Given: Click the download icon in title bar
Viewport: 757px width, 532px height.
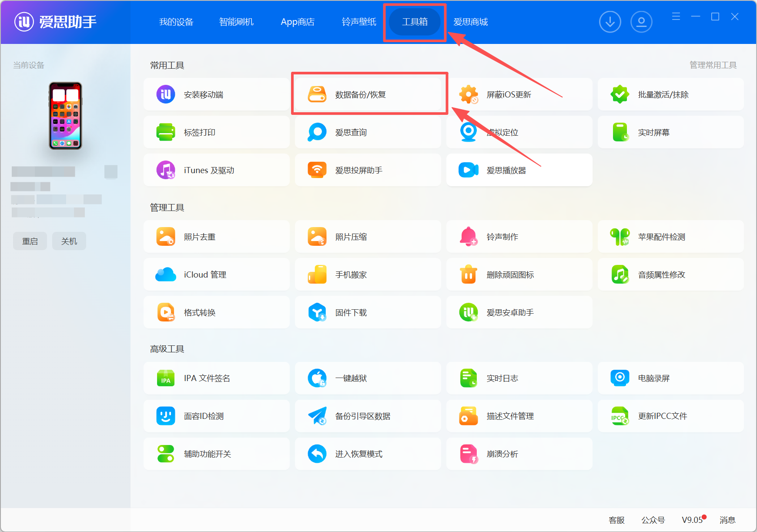Looking at the screenshot, I should click(610, 21).
